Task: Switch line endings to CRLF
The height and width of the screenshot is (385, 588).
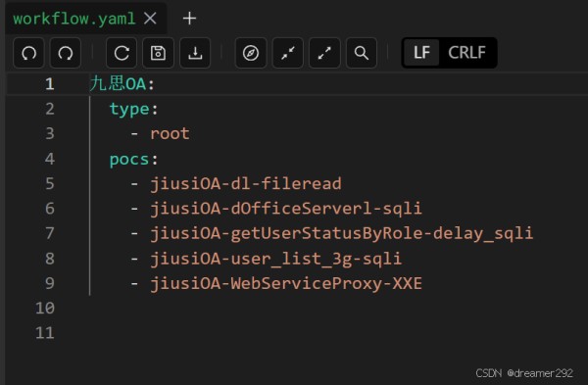Action: click(466, 53)
